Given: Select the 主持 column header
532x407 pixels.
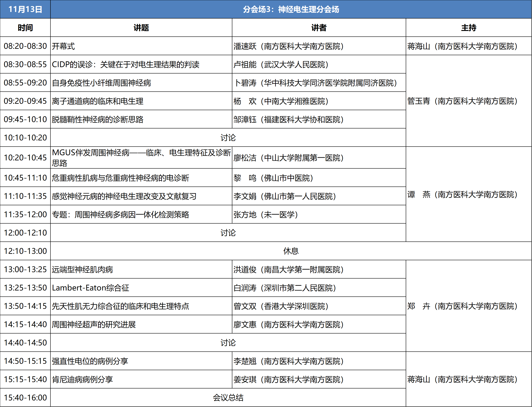Looking at the screenshot, I should click(x=469, y=28).
